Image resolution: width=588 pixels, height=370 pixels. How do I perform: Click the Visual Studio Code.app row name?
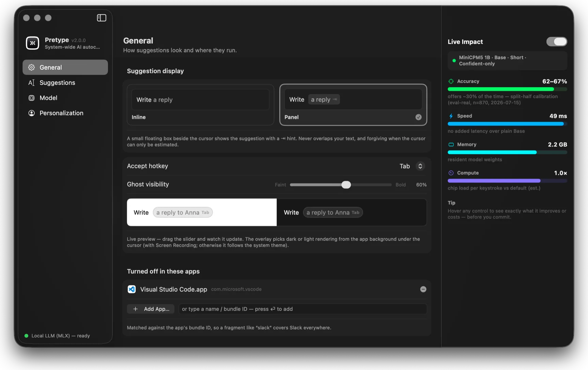tap(173, 289)
